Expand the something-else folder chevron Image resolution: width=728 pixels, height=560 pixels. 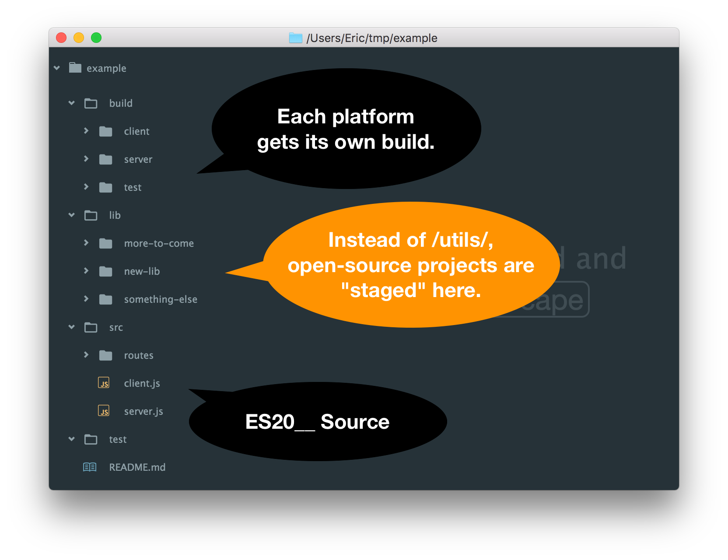pyautogui.click(x=86, y=299)
